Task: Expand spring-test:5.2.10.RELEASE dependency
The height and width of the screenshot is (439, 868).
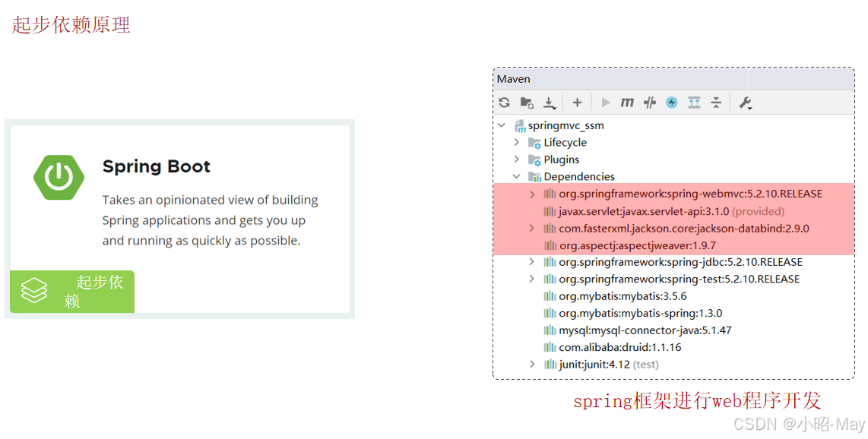Action: (532, 279)
